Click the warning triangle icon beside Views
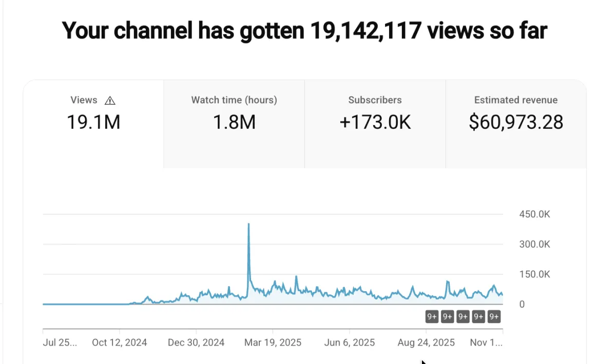 click(x=109, y=100)
